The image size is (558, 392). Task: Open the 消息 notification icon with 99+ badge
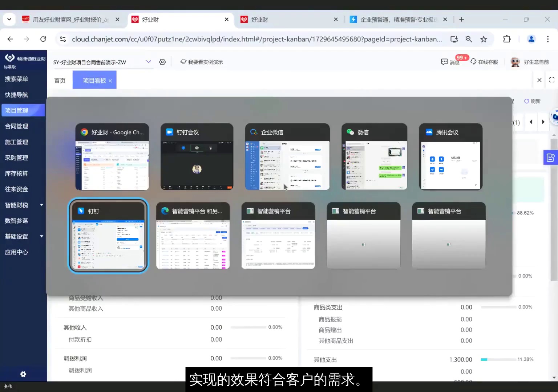coord(450,62)
